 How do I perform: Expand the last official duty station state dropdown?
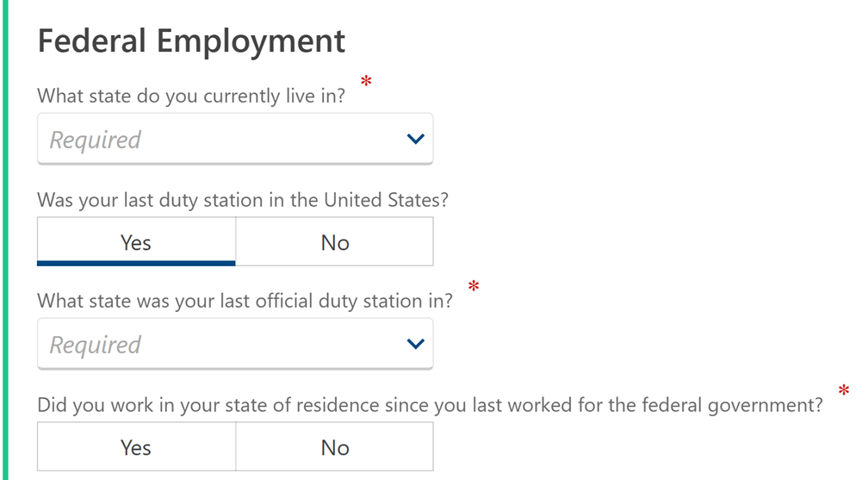(x=234, y=344)
